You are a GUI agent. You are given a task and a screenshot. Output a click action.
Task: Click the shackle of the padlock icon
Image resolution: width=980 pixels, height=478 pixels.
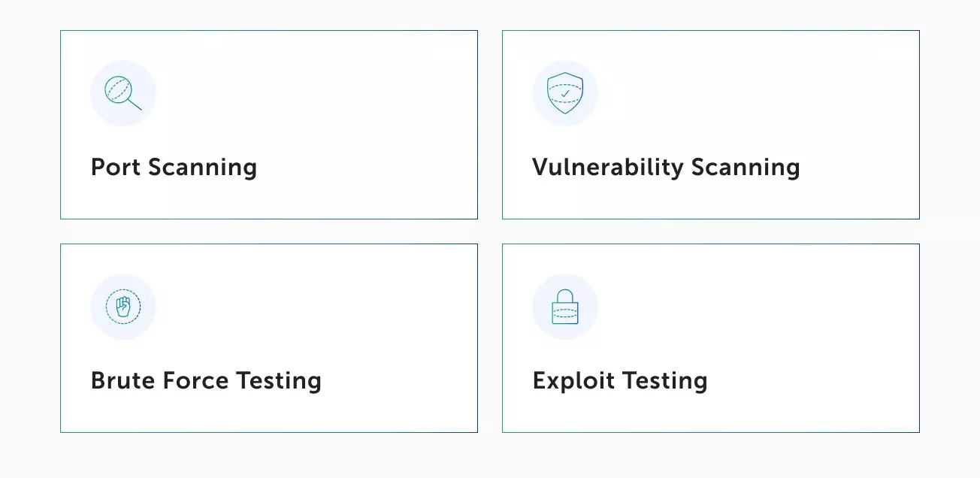565,296
